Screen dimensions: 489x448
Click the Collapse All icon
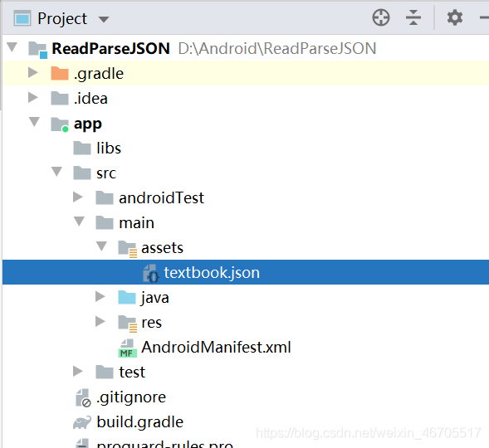click(x=413, y=17)
